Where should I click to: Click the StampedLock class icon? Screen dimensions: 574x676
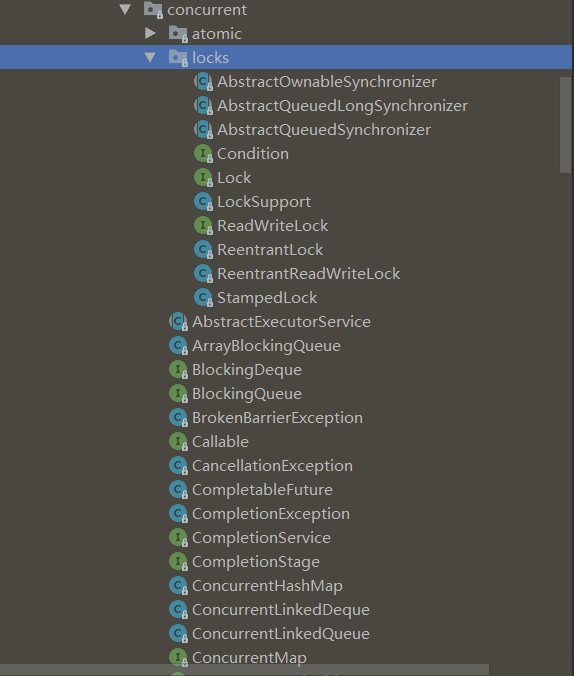tap(203, 297)
